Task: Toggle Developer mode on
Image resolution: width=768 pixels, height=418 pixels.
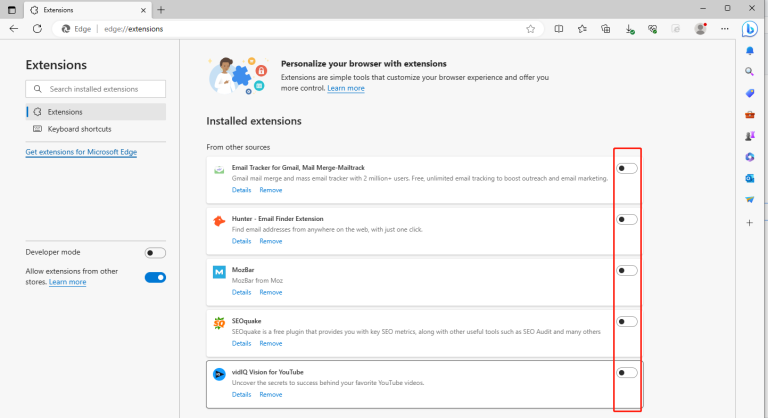Action: pos(155,253)
